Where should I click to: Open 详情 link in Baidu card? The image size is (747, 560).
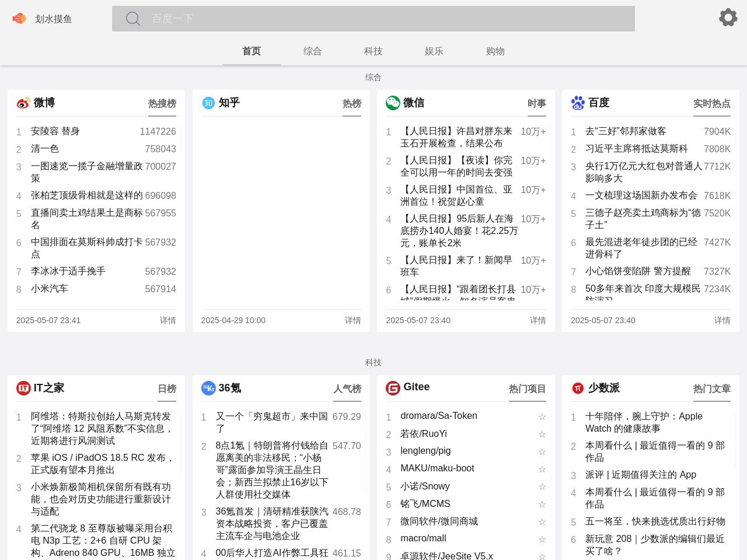point(722,320)
